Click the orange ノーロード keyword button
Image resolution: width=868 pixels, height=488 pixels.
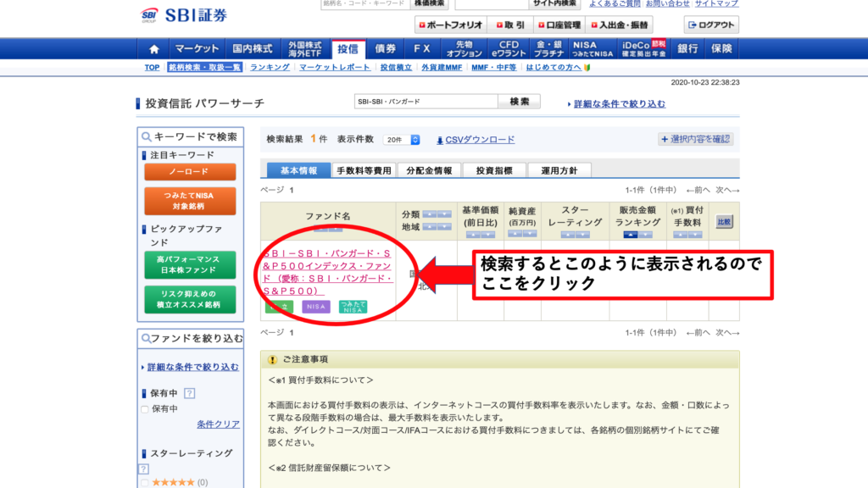click(x=190, y=172)
